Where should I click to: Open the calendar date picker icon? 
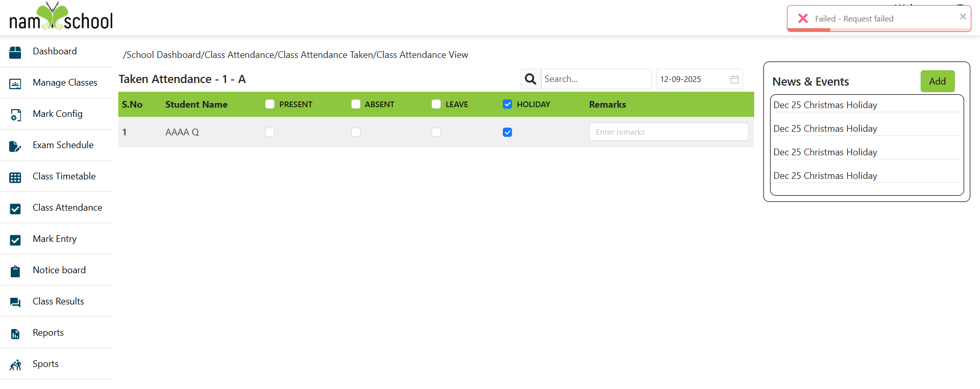[734, 79]
